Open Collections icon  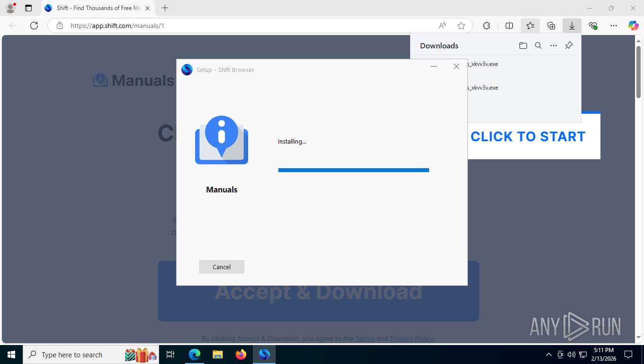[551, 26]
